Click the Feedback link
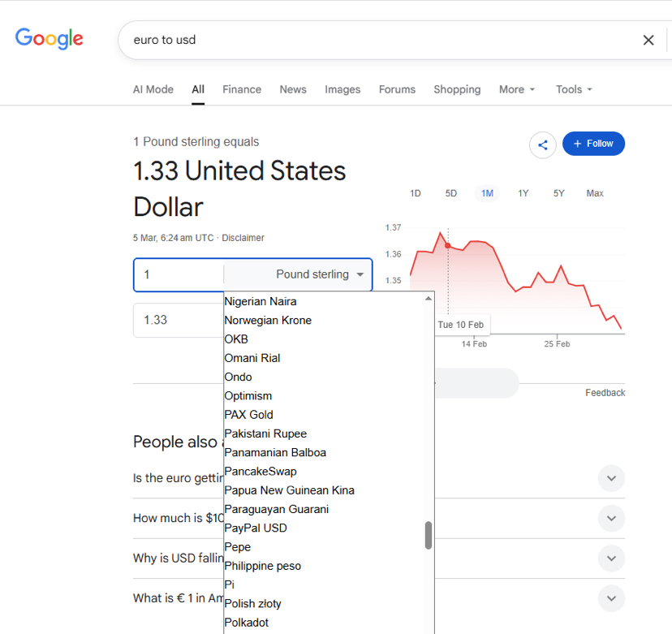This screenshot has height=634, width=672. tap(605, 393)
